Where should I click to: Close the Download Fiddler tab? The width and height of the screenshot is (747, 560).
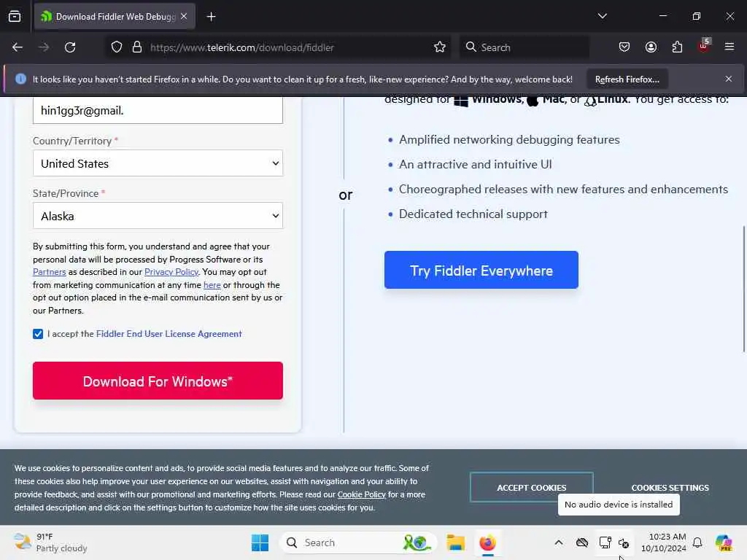tap(184, 16)
